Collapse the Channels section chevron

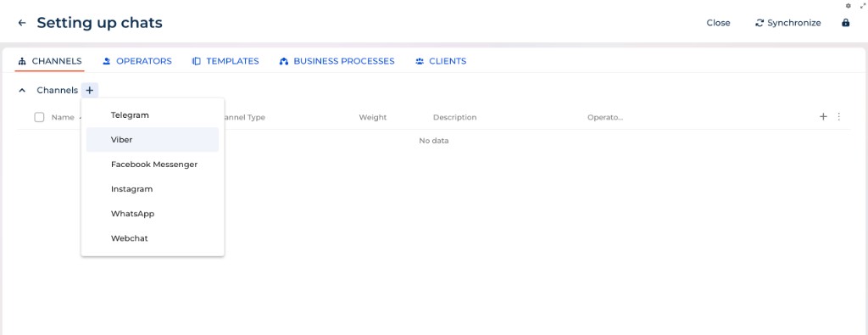22,90
